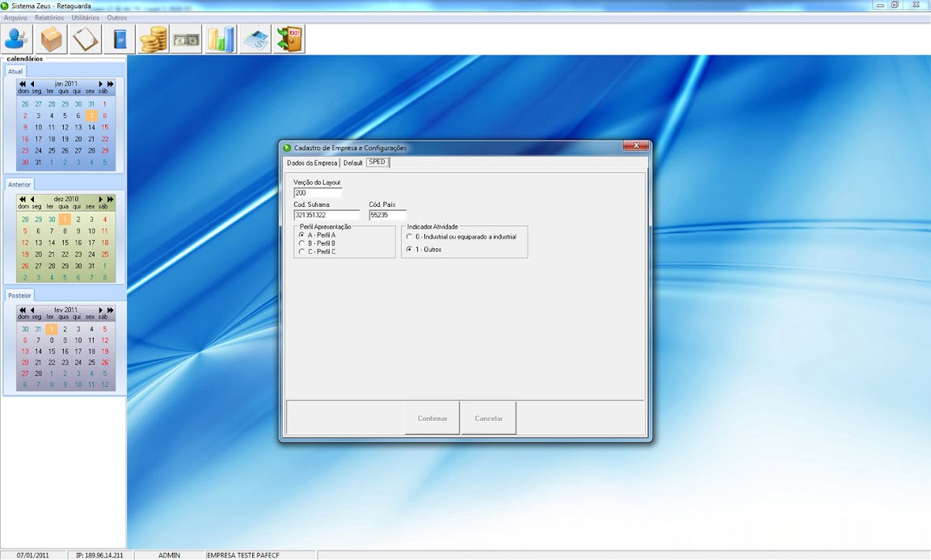Viewport: 931px width, 560px height.
Task: Click the fev 2011 month title
Action: (66, 310)
